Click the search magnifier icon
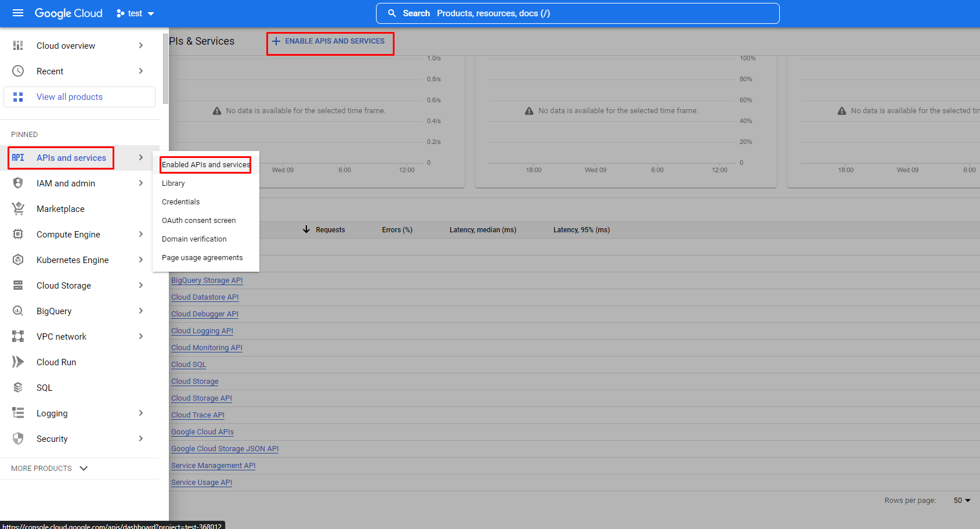 (392, 13)
